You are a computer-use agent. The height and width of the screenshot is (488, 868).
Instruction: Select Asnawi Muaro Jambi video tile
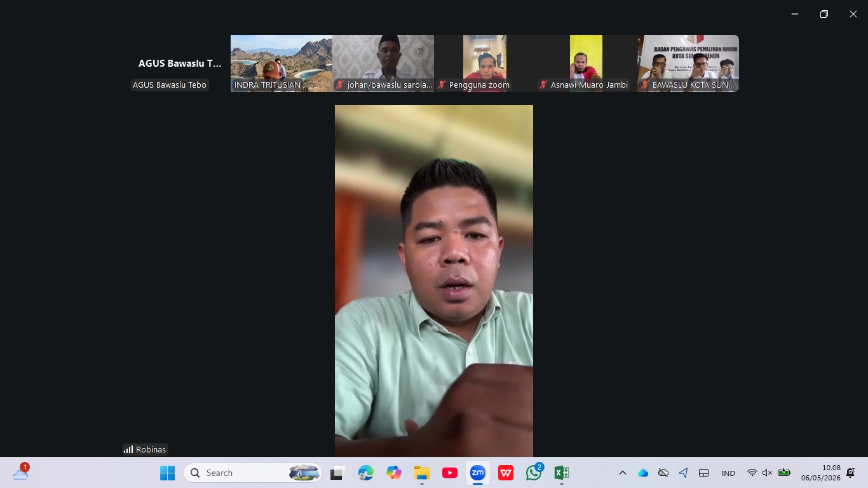(587, 64)
